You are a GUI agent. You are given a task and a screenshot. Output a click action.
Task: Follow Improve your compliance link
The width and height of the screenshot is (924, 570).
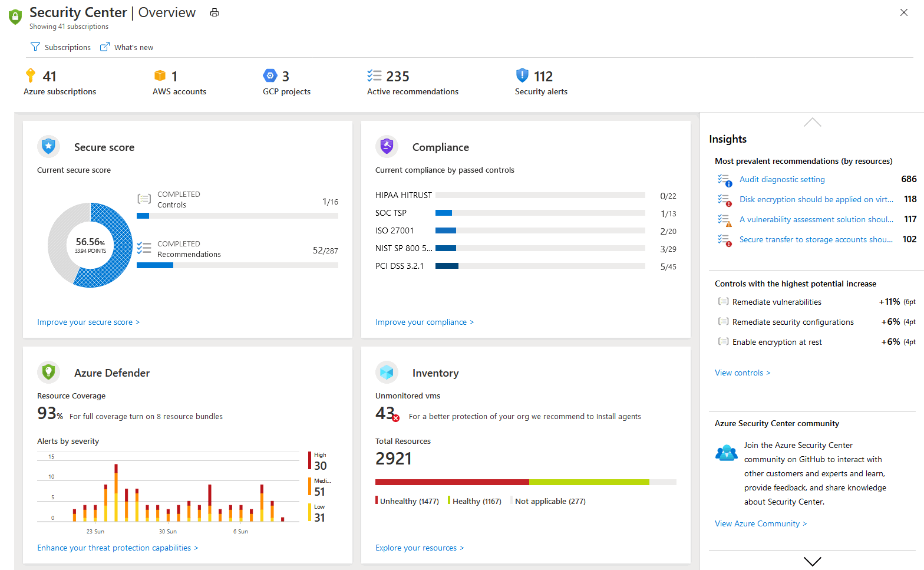pos(425,322)
